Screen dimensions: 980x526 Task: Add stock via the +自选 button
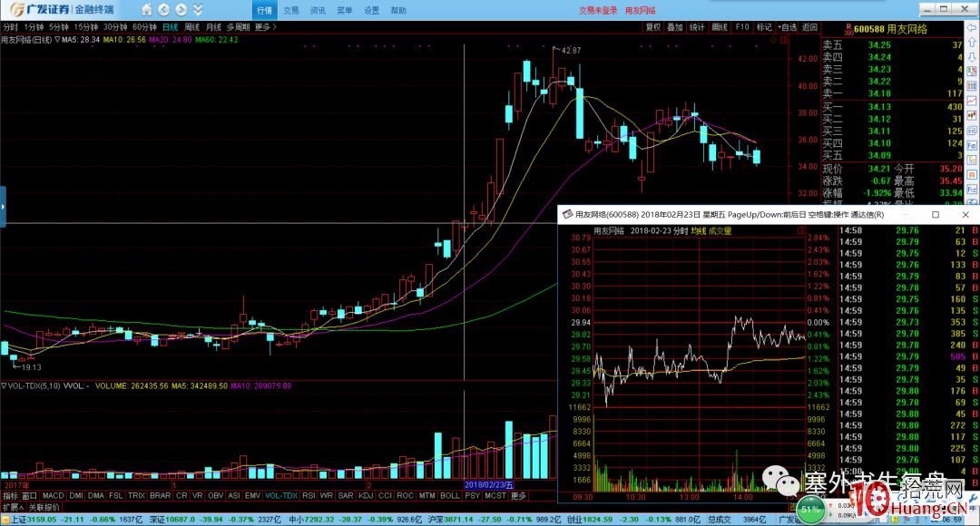pyautogui.click(x=787, y=27)
